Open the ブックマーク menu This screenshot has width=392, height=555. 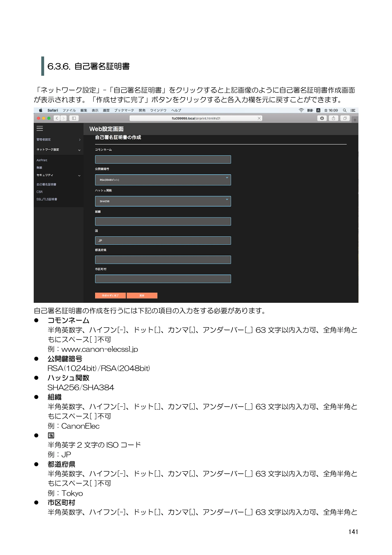pos(124,110)
